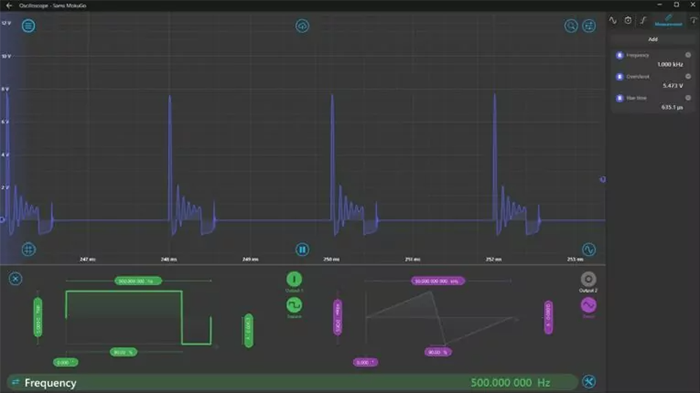700x393 pixels.
Task: Select the green Output 1 duty cycle 90 % pill
Action: tap(124, 352)
